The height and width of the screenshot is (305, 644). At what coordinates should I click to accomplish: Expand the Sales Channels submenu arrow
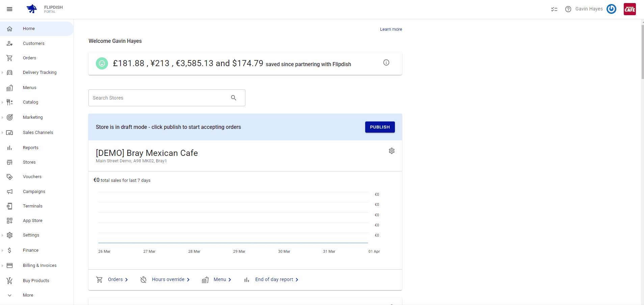pos(2,133)
